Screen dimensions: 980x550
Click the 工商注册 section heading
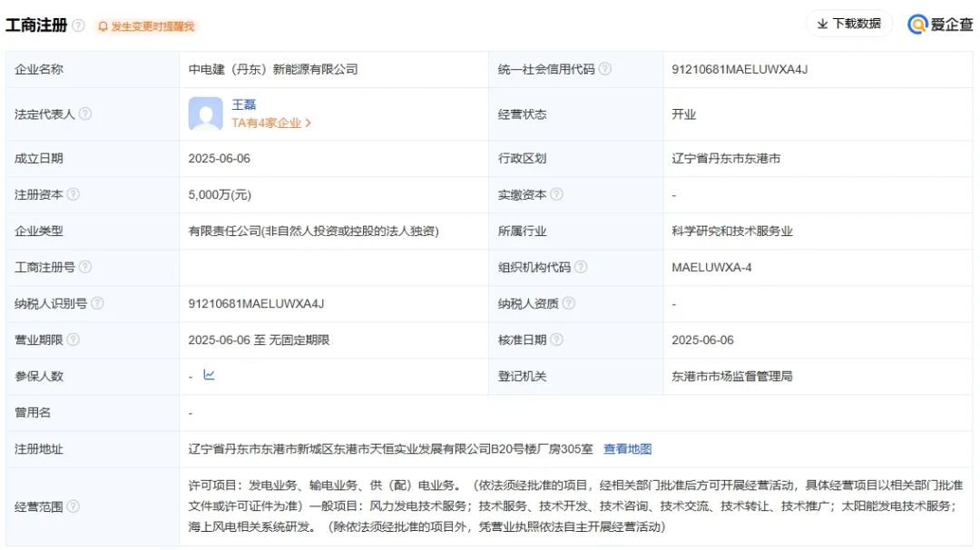coord(36,25)
